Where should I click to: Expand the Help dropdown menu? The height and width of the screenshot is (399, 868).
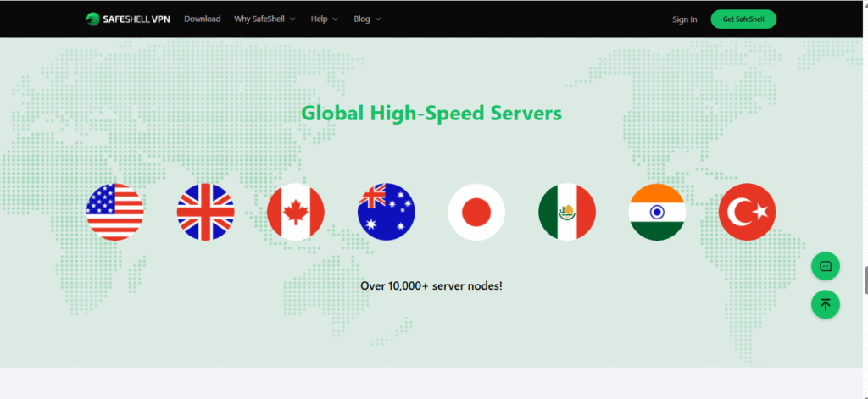(x=324, y=19)
